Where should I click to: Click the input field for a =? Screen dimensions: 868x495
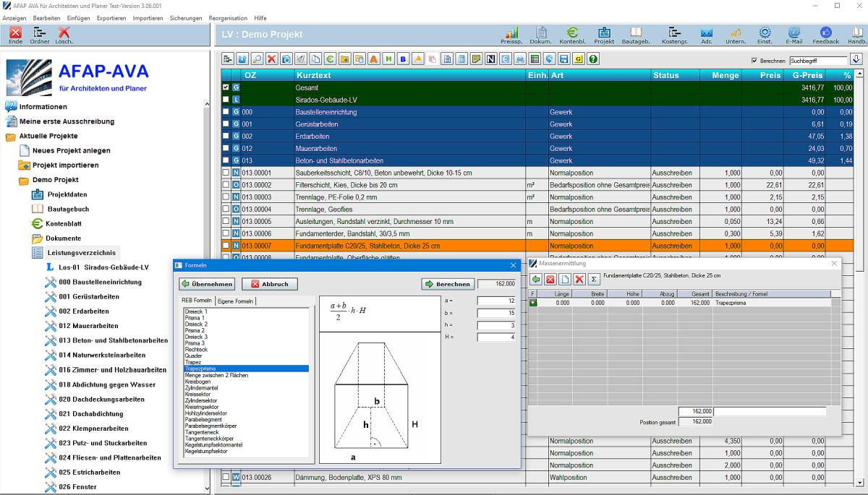tap(496, 301)
